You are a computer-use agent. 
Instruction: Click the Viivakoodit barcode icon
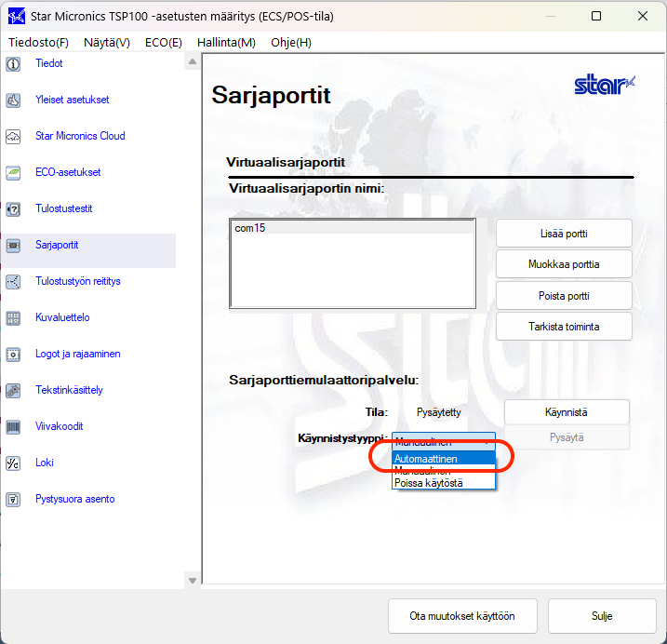point(13,427)
